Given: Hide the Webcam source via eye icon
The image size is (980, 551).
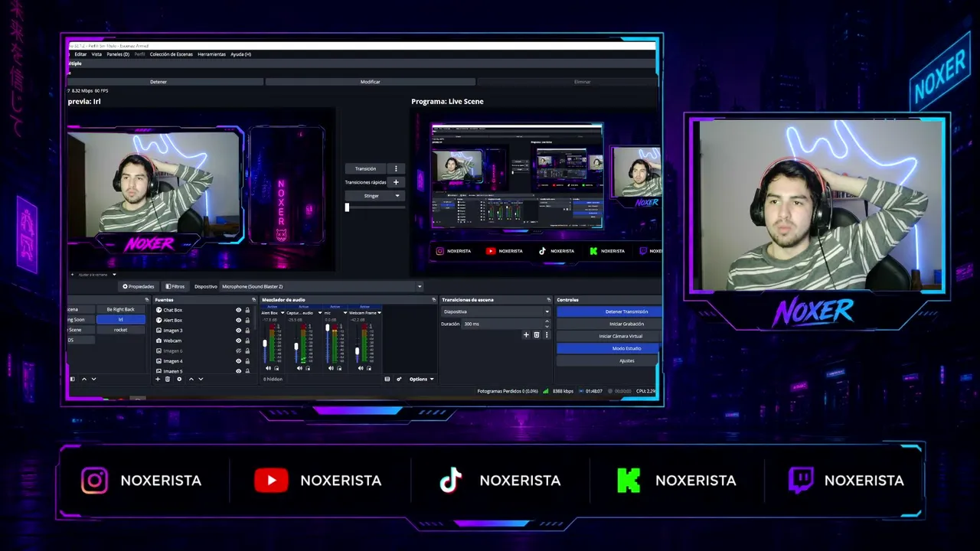Looking at the screenshot, I should pyautogui.click(x=238, y=341).
